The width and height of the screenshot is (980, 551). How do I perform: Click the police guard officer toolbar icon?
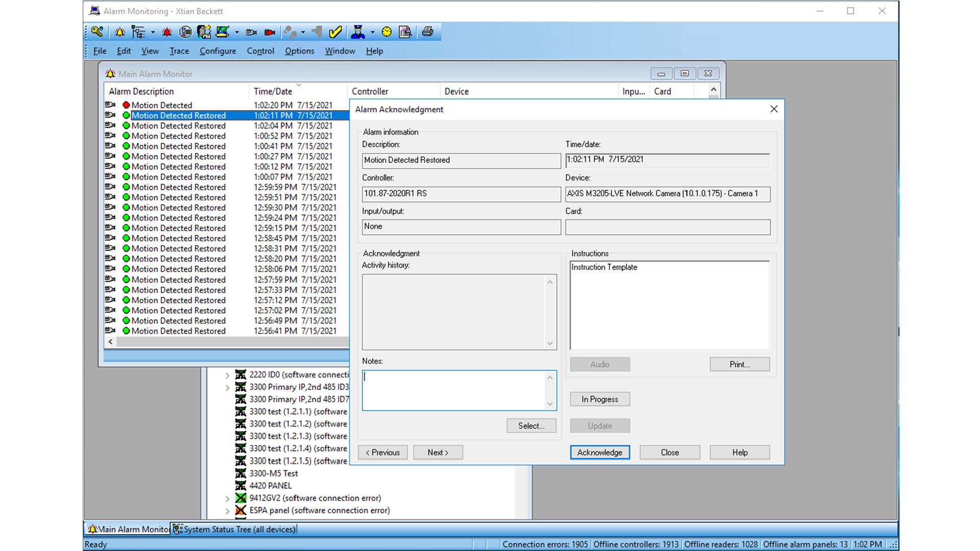click(358, 32)
